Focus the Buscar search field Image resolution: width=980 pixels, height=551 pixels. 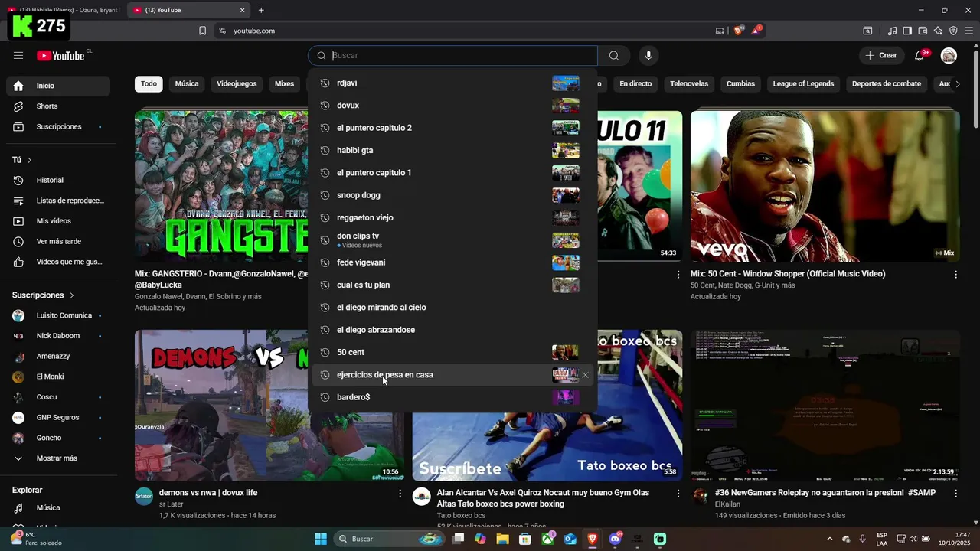(452, 55)
